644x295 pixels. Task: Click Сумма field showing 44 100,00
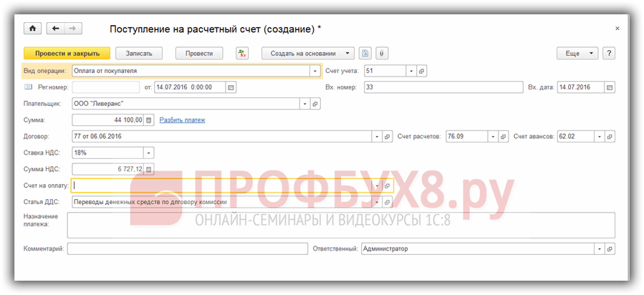[x=108, y=120]
